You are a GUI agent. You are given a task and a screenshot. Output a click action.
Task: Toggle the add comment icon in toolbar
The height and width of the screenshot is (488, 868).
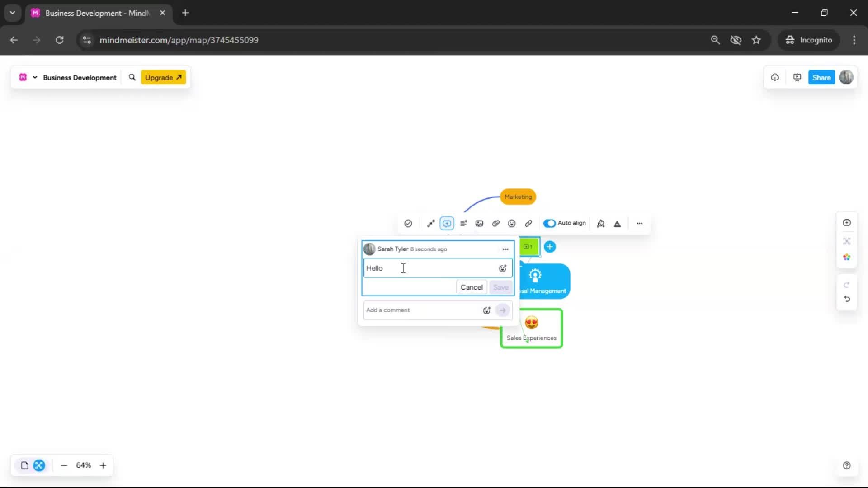447,223
